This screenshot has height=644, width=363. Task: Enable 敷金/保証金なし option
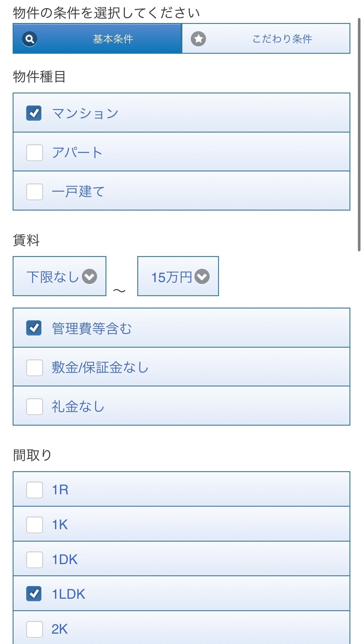34,367
